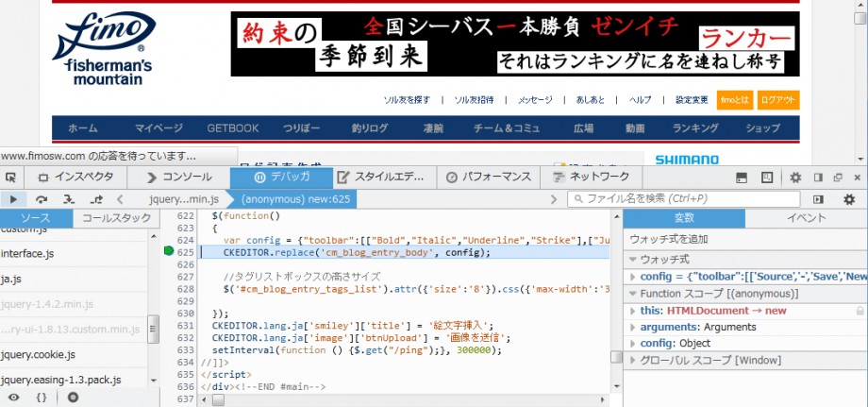868x407 pixels.
Task: Open ja.js in the sources list
Action: point(74,280)
